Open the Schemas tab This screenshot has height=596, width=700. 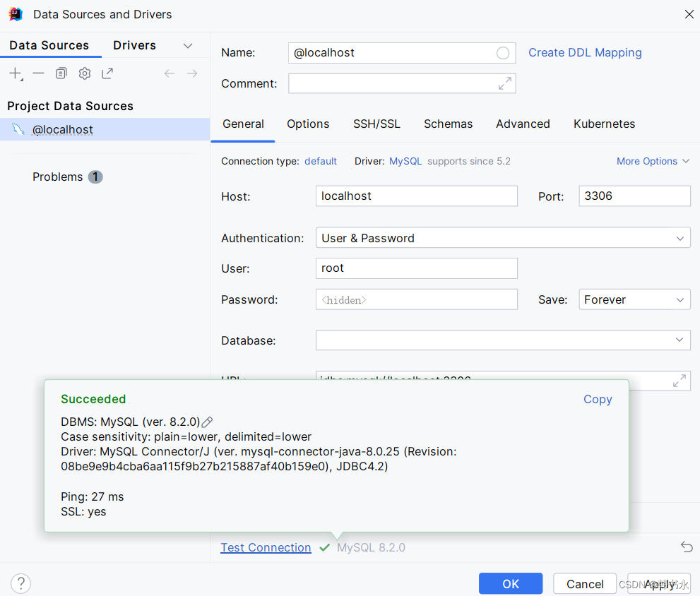point(449,124)
